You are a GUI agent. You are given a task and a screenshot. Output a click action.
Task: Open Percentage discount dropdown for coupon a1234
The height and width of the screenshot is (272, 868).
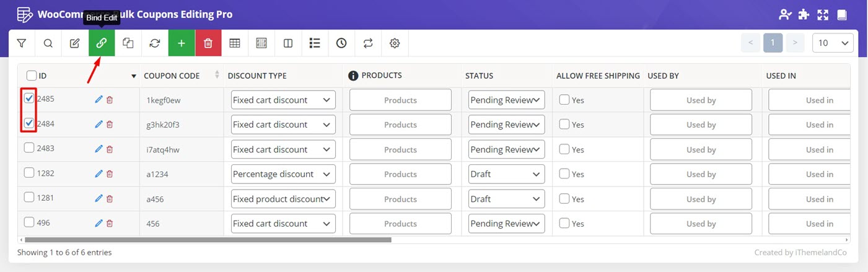tap(283, 174)
